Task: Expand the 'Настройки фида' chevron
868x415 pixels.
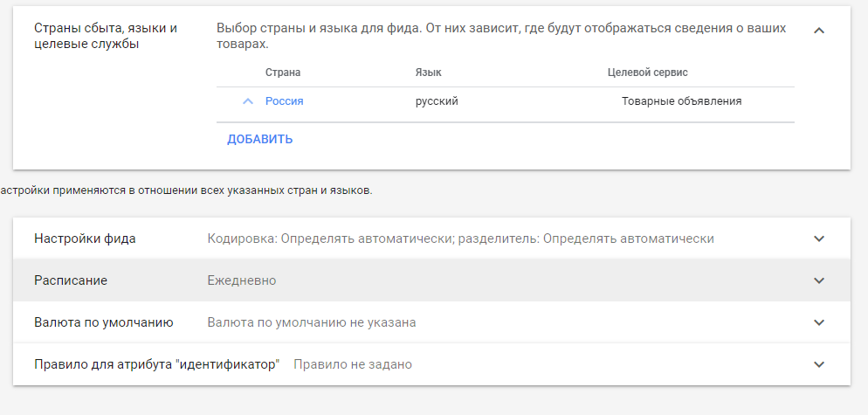Action: click(x=818, y=239)
